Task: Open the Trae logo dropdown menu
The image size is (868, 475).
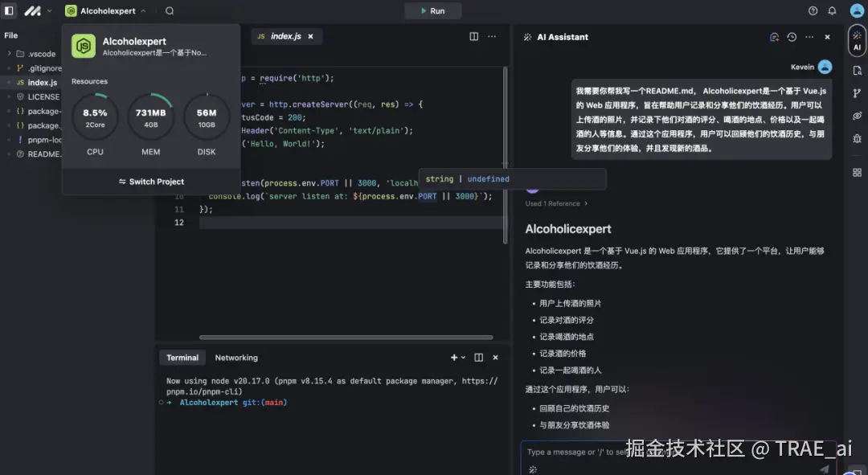Action: click(34, 10)
